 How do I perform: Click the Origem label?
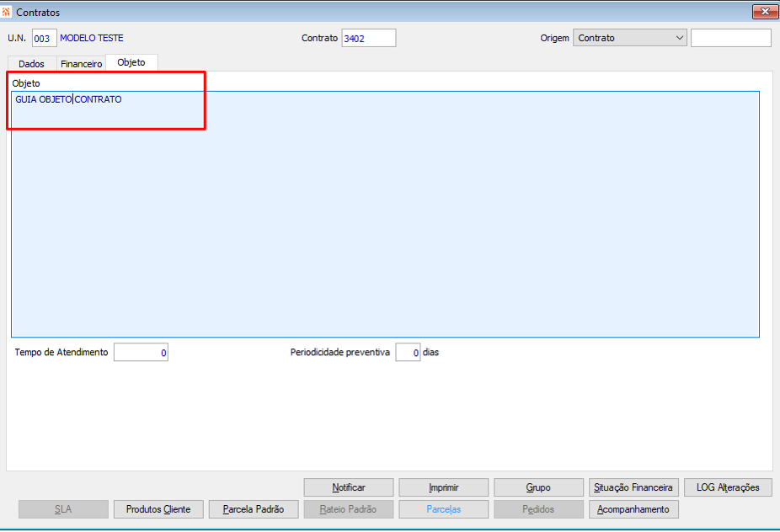pyautogui.click(x=554, y=38)
